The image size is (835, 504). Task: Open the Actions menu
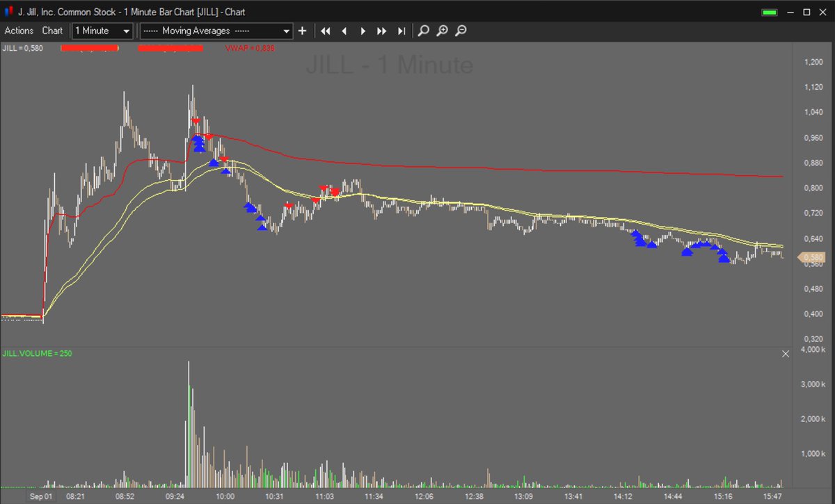pos(19,31)
